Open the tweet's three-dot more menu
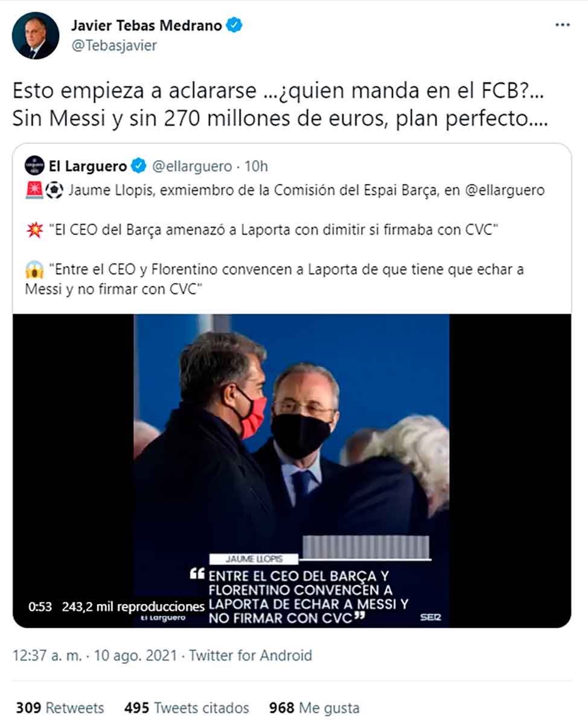The height and width of the screenshot is (725, 588). point(562,25)
